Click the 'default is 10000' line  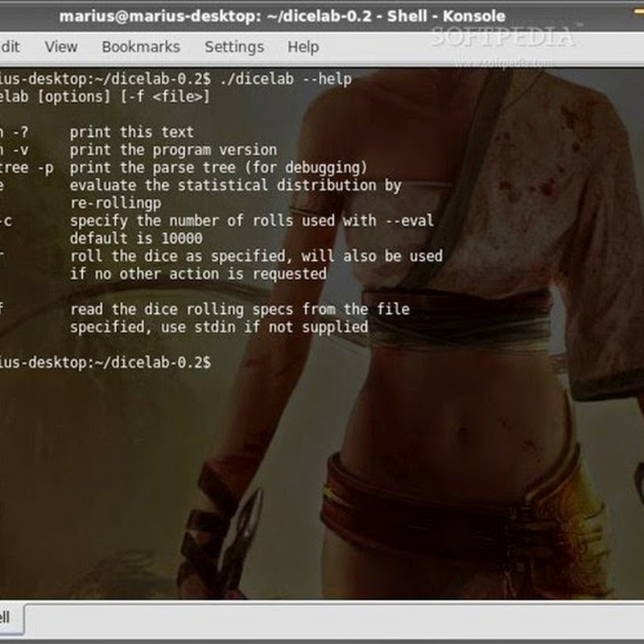136,238
